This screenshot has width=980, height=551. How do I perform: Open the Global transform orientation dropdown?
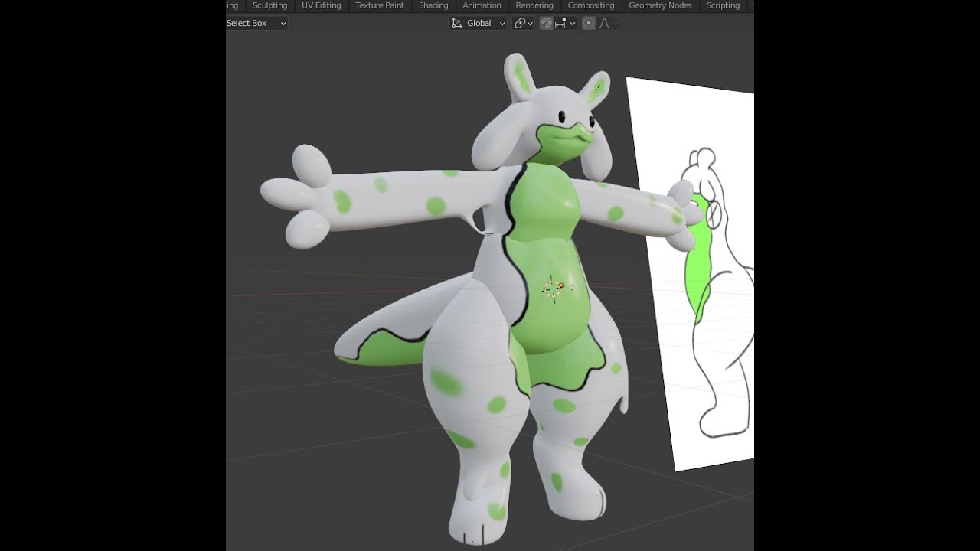tap(478, 23)
